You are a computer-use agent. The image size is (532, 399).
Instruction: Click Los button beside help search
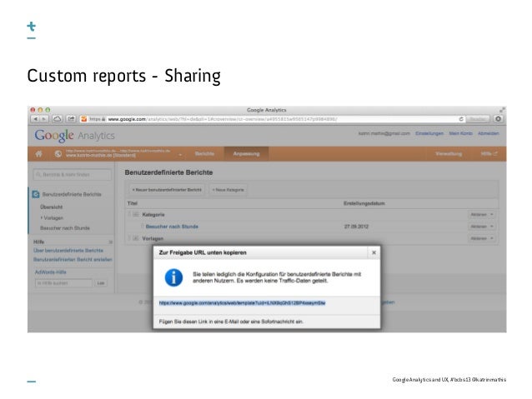101,283
